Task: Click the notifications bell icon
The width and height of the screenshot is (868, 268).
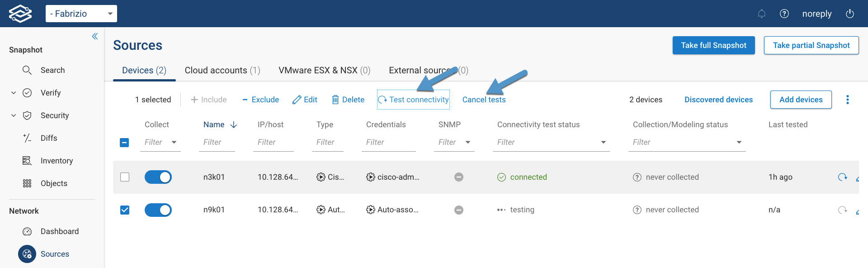Action: click(x=762, y=14)
